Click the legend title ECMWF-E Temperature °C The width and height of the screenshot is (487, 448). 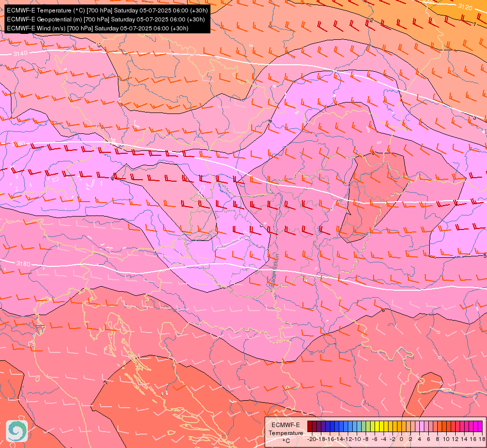click(286, 433)
